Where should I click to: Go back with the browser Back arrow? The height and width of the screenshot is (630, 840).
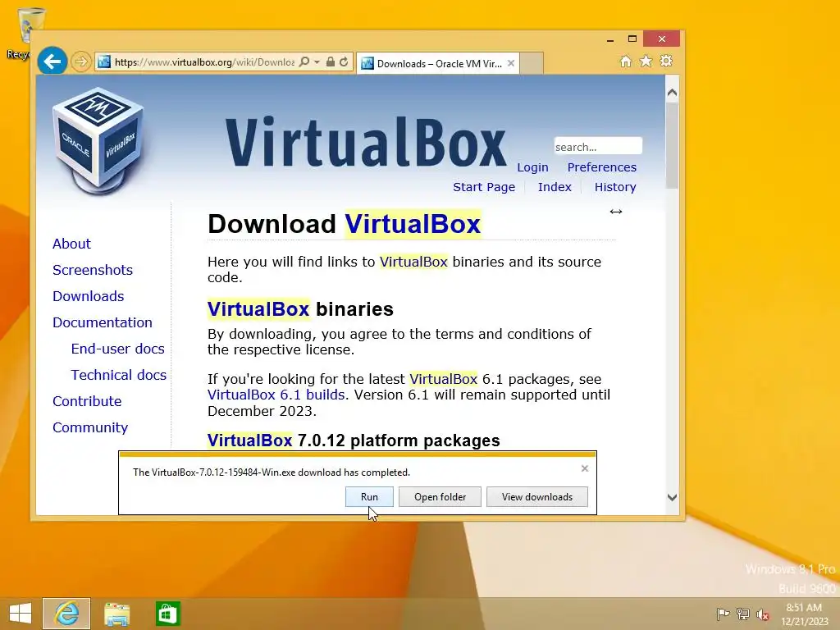click(52, 62)
